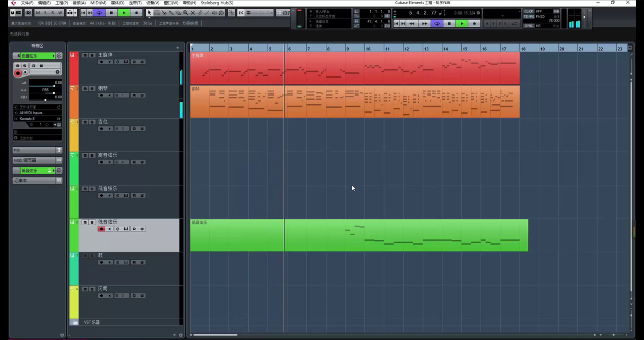Screen dimensions: 644x340
Task: Click the add track plus icon
Action: pyautogui.click(x=178, y=48)
